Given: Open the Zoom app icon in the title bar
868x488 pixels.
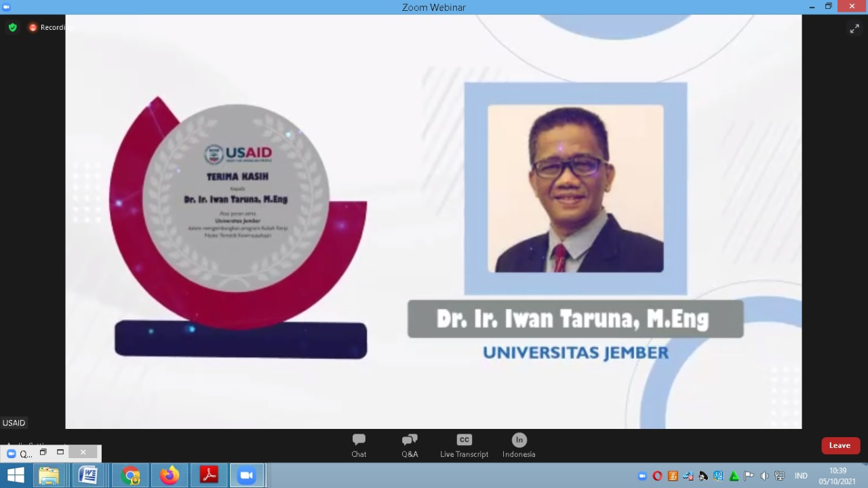Looking at the screenshot, I should [6, 7].
